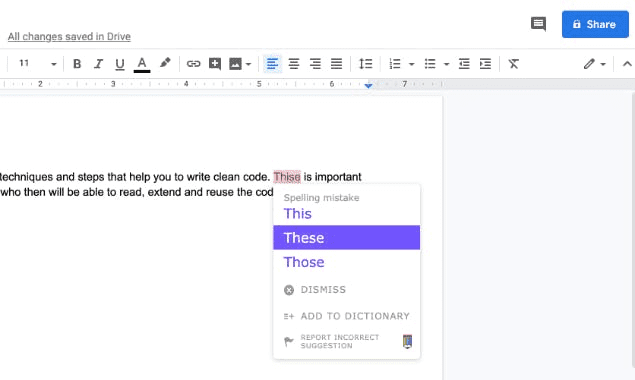Click the word 'important' in document
The height and width of the screenshot is (380, 635).
click(338, 177)
